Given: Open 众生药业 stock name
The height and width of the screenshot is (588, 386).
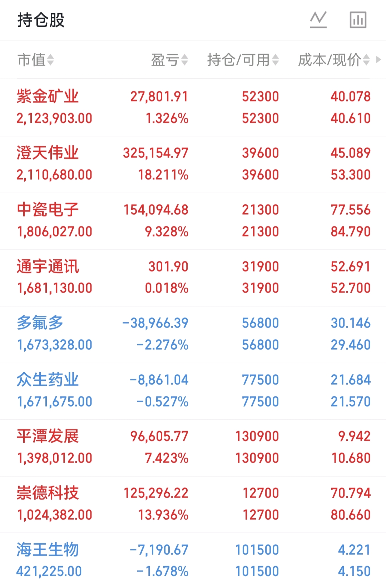Looking at the screenshot, I should point(48,380).
